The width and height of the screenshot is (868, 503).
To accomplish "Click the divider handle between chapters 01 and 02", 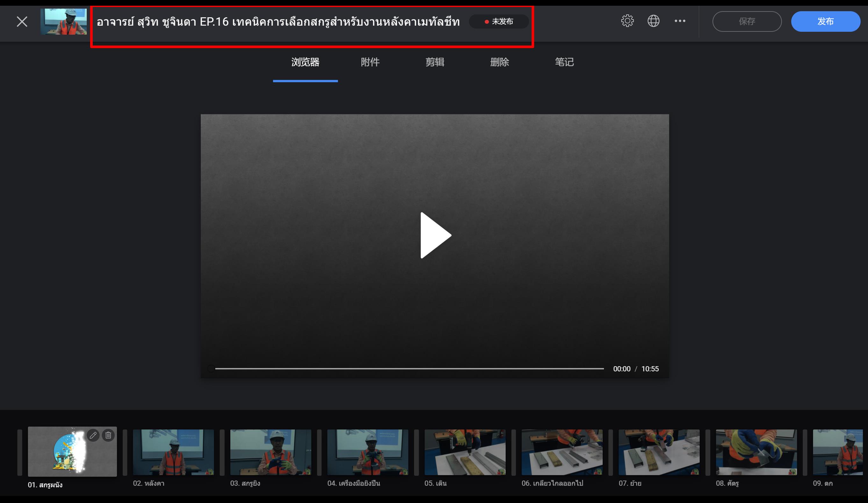I will [x=125, y=452].
